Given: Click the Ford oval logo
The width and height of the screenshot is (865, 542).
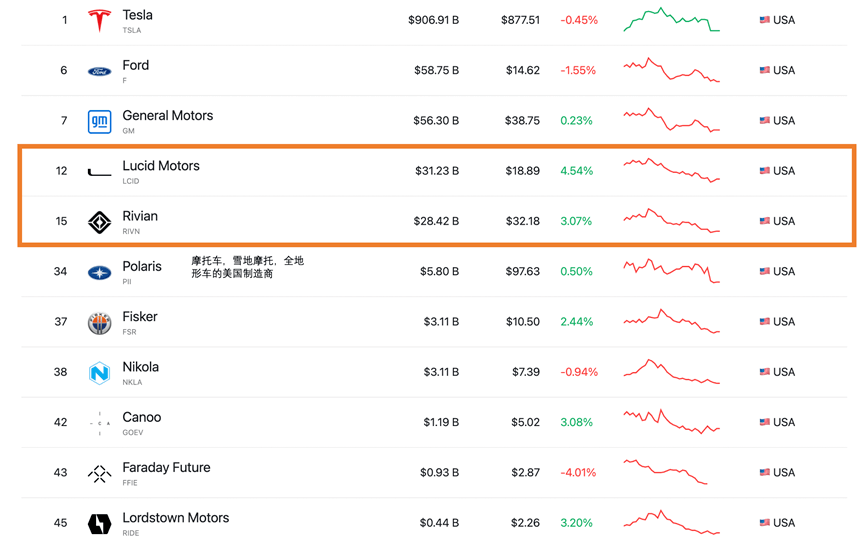Looking at the screenshot, I should pyautogui.click(x=99, y=71).
